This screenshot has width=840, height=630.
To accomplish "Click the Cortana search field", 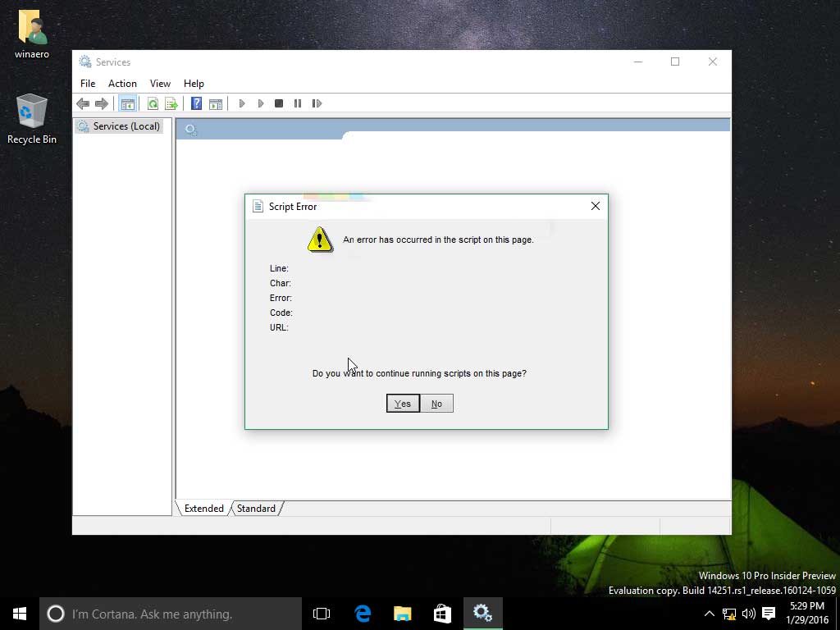I will [x=164, y=613].
